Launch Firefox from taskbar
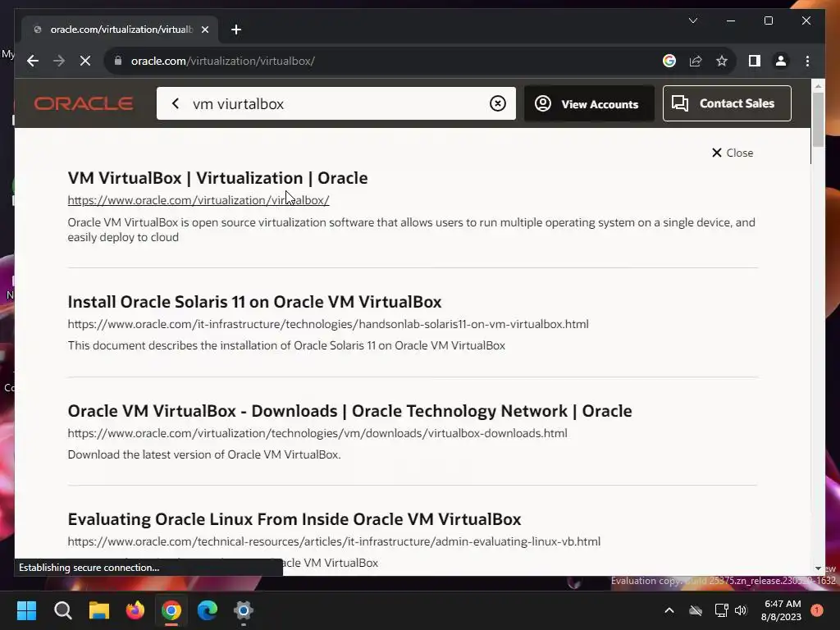Viewport: 840px width, 630px height. pyautogui.click(x=135, y=610)
